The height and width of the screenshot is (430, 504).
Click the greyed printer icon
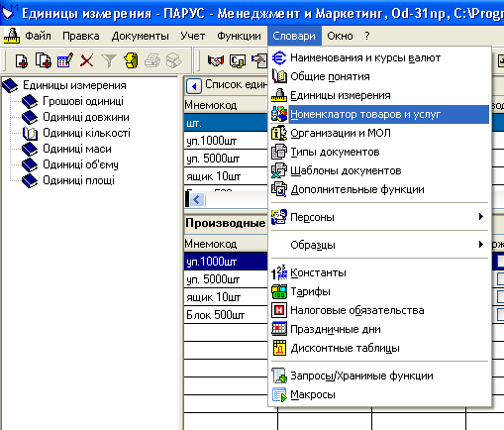152,60
